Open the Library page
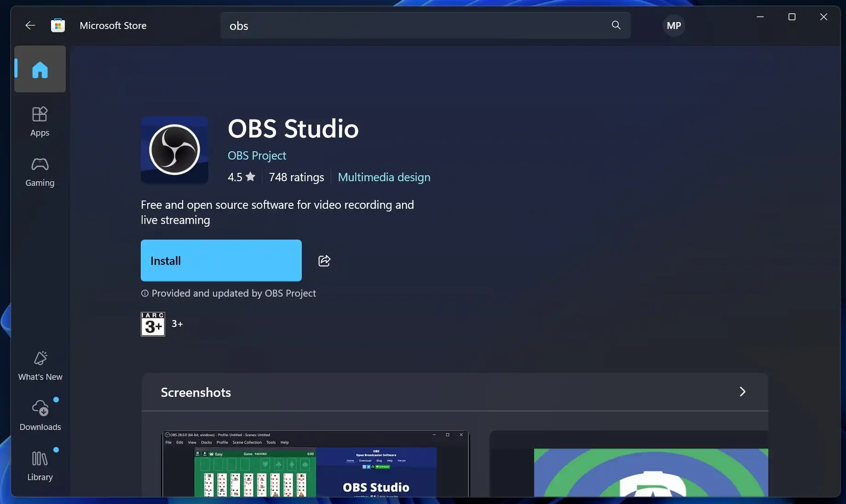This screenshot has height=504, width=846. click(x=40, y=466)
